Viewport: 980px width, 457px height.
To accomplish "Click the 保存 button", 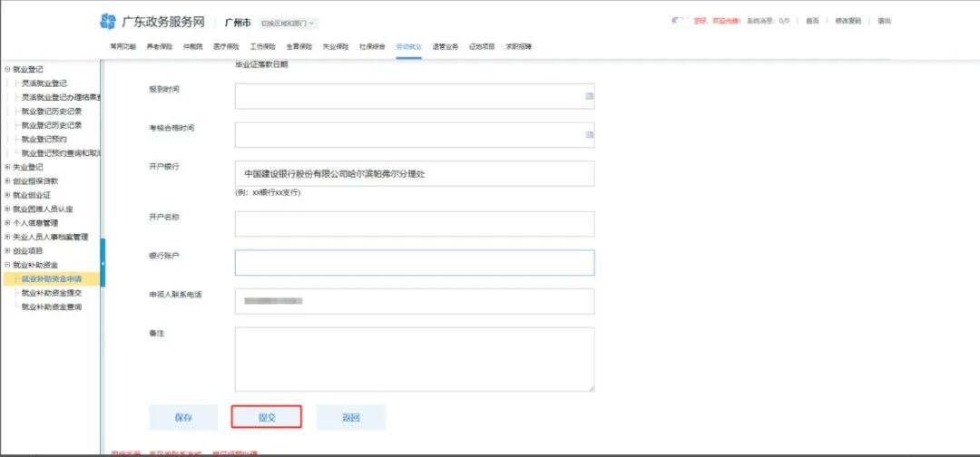I will point(183,418).
